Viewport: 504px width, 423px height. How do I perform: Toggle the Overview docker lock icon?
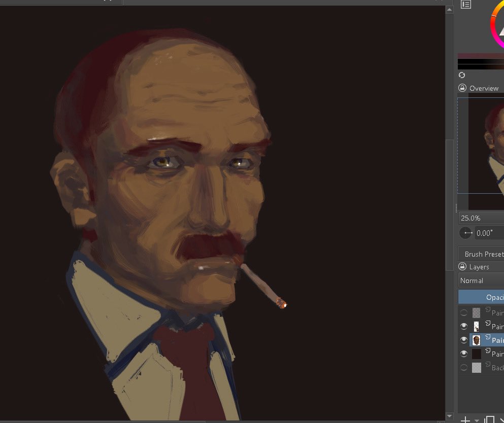[462, 88]
